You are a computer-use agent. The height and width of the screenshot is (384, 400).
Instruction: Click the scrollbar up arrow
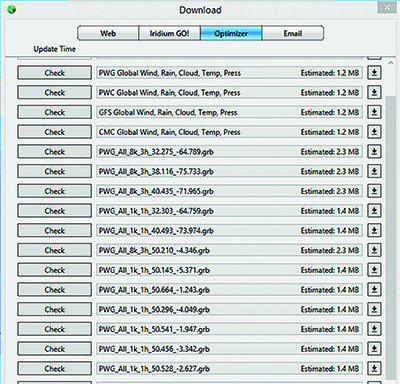391,63
